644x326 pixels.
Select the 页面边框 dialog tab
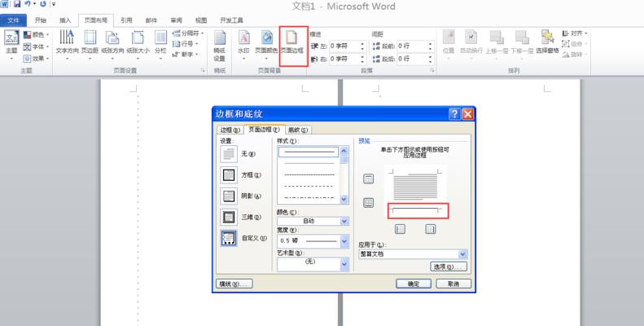(264, 129)
